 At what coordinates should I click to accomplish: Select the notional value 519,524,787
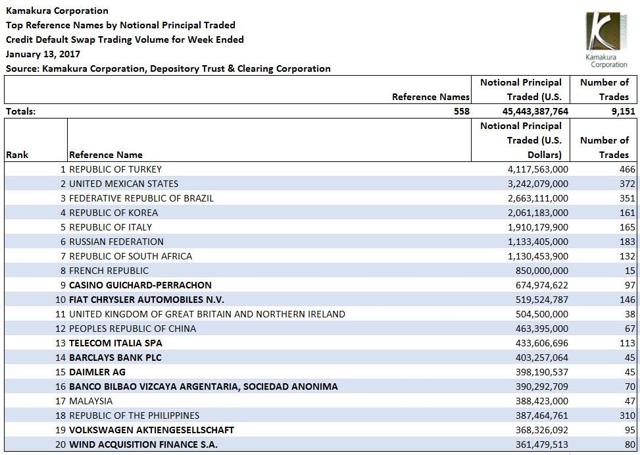542,300
